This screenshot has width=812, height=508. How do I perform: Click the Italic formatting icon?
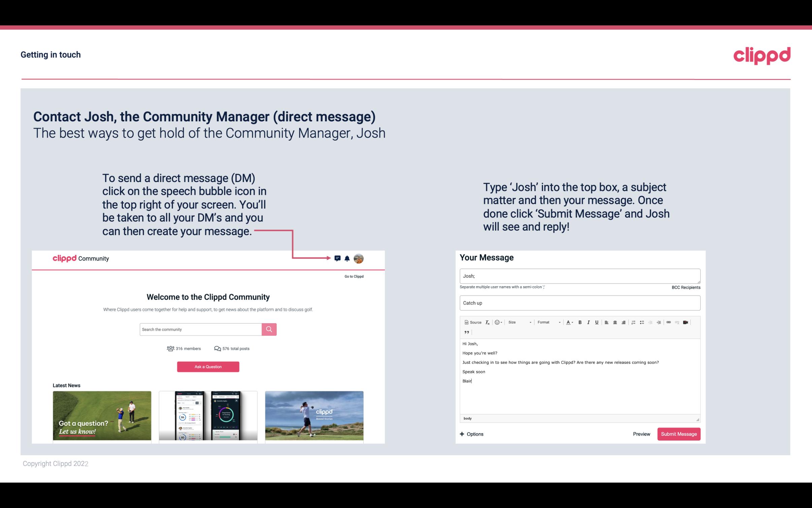pyautogui.click(x=588, y=322)
